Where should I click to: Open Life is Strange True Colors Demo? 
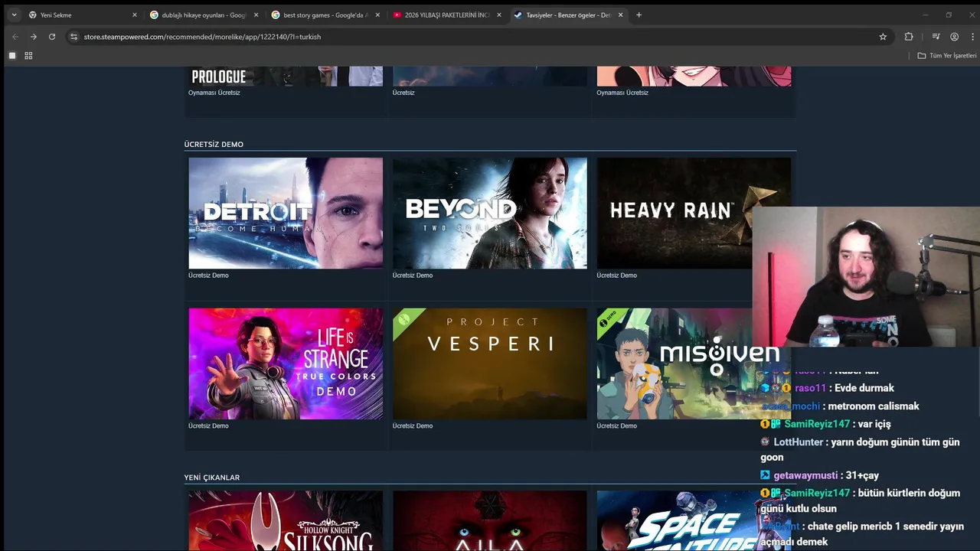[x=286, y=364]
